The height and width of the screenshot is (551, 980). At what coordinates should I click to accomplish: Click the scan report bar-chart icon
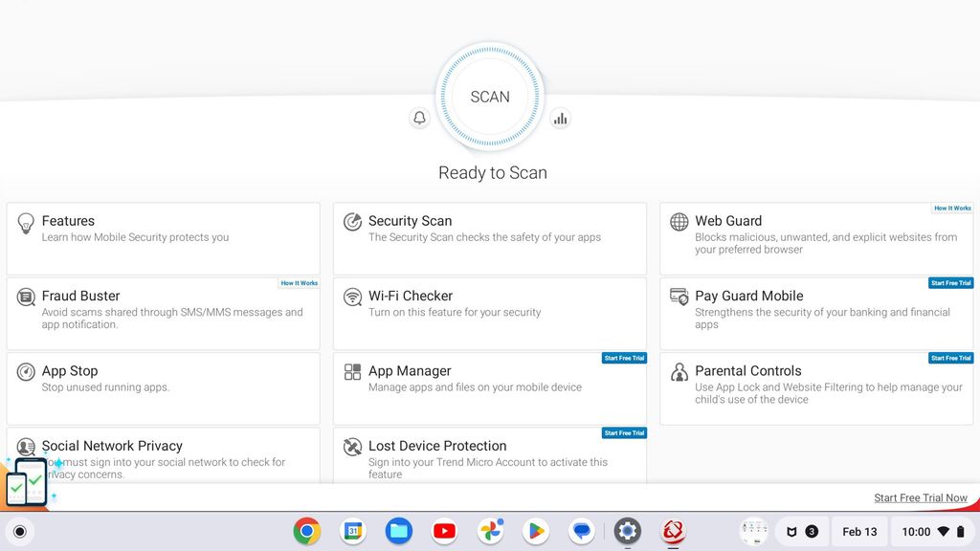(561, 118)
